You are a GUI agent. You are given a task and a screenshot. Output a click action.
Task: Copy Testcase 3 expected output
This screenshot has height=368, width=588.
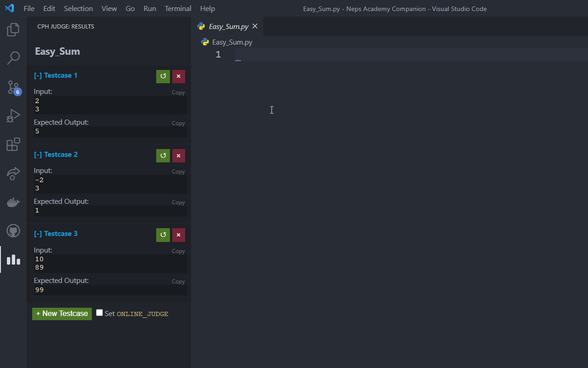178,282
